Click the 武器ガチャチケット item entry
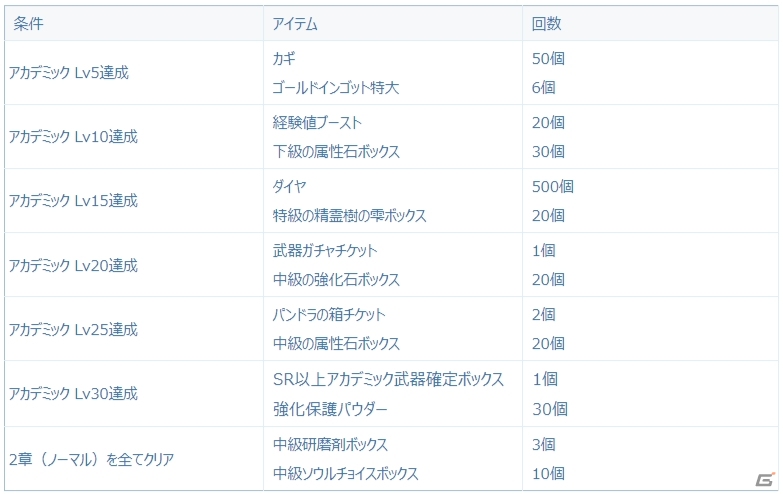783x494 pixels. 325,251
